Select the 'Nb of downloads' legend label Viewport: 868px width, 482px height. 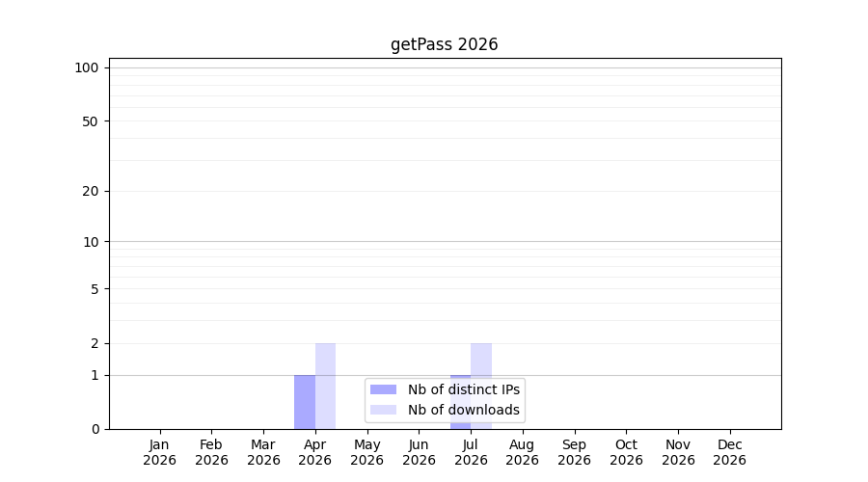464,410
